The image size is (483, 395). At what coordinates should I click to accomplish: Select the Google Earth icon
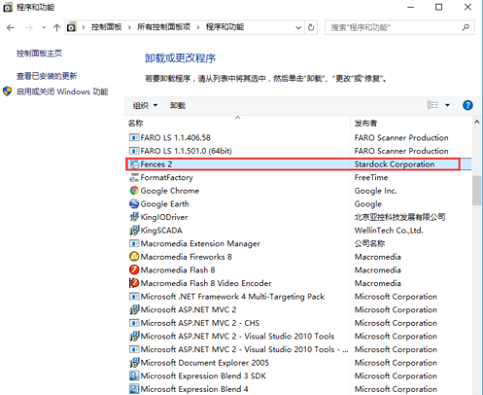pos(134,204)
